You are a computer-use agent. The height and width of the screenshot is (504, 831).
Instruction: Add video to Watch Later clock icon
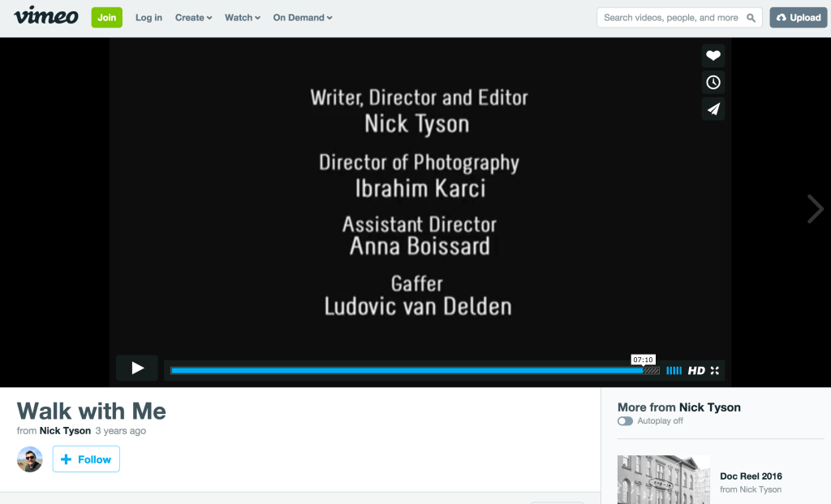pos(713,83)
